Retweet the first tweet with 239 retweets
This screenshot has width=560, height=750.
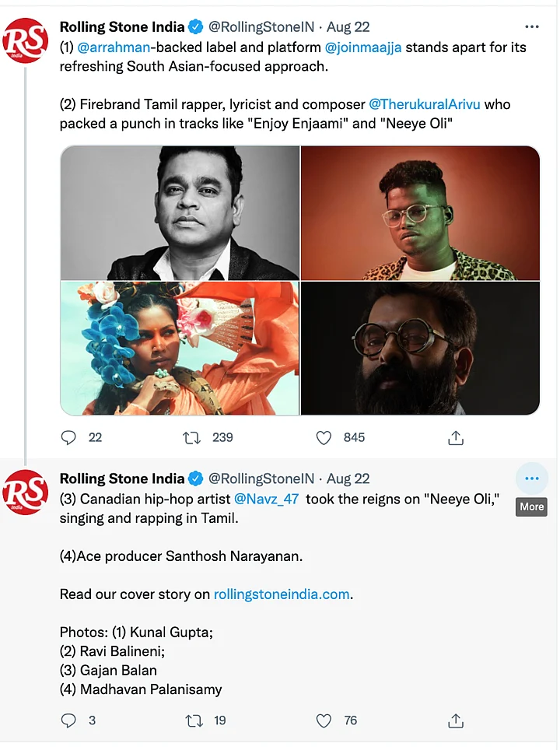pyautogui.click(x=192, y=437)
